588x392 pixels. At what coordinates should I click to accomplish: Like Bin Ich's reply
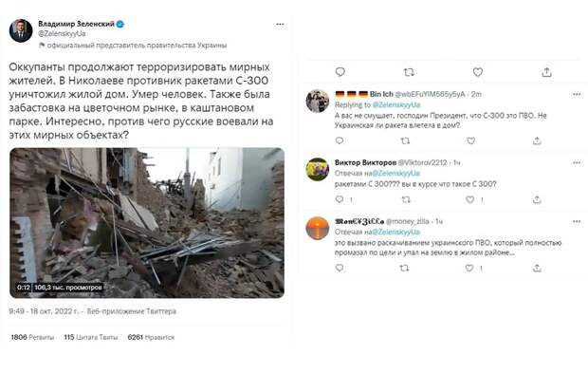[x=471, y=140]
